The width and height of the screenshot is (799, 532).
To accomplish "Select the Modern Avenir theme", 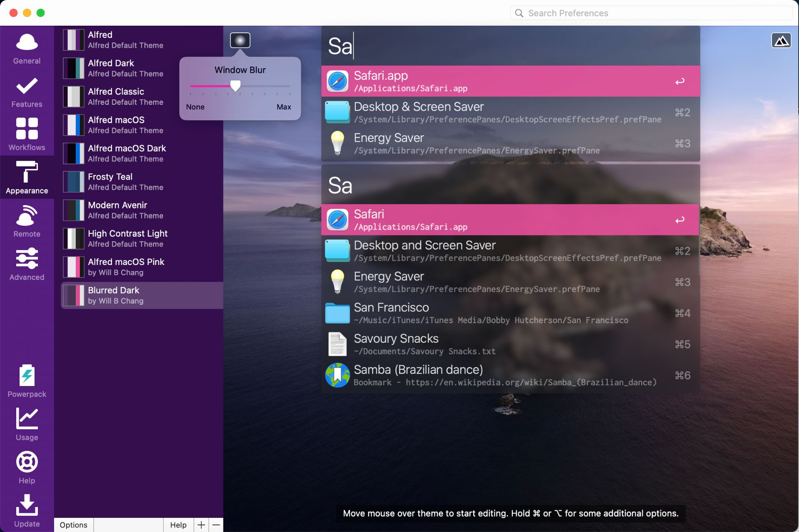I will [142, 210].
